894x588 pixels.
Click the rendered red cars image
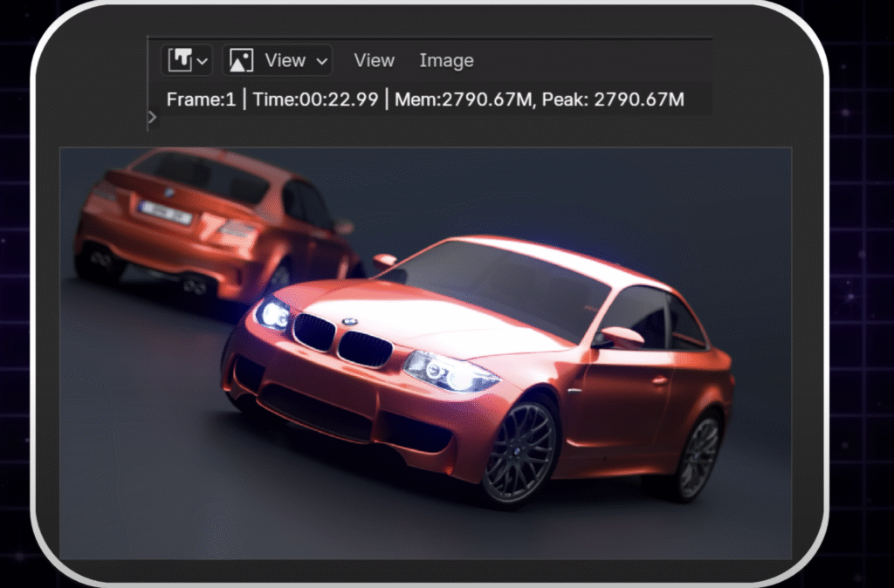click(x=425, y=352)
